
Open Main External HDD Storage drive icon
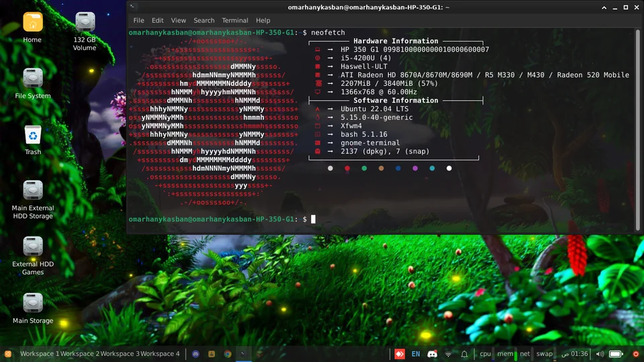(x=32, y=190)
